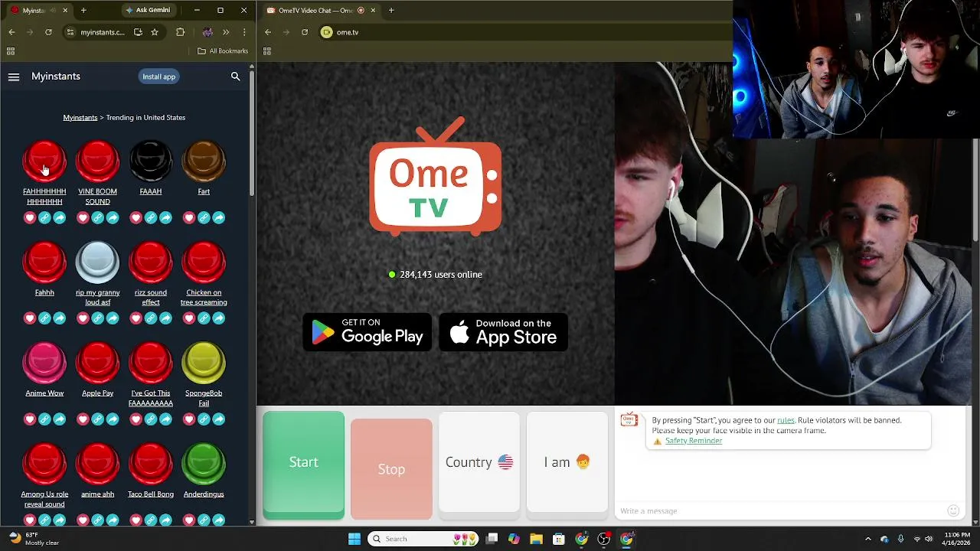Screen dimensions: 980x551
Task: Bookmark the myinstants page with star
Action: 155,32
